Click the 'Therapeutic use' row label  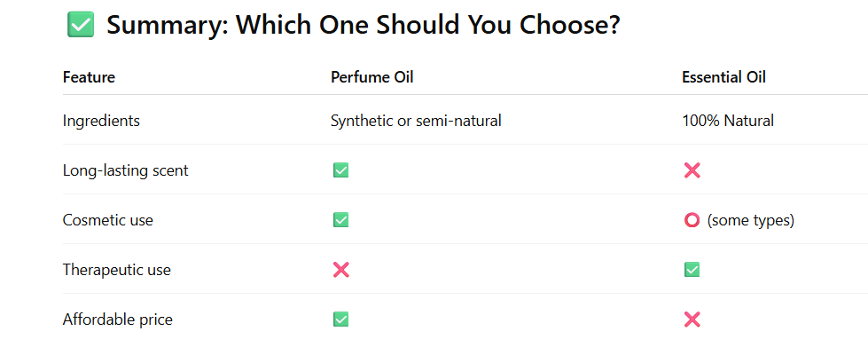pyautogui.click(x=117, y=271)
